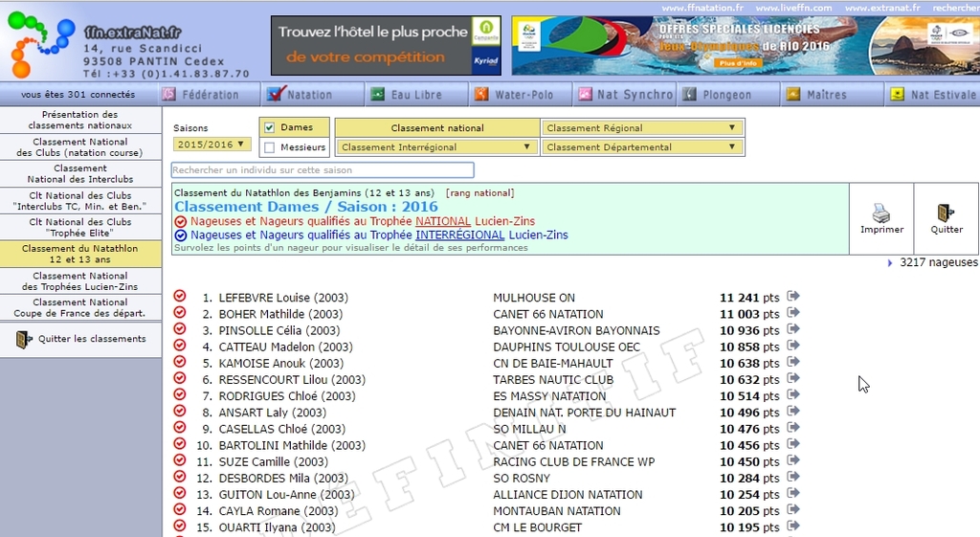The height and width of the screenshot is (537, 980).
Task: Open detail arrow for LEFEBVRE Louise
Action: click(792, 297)
